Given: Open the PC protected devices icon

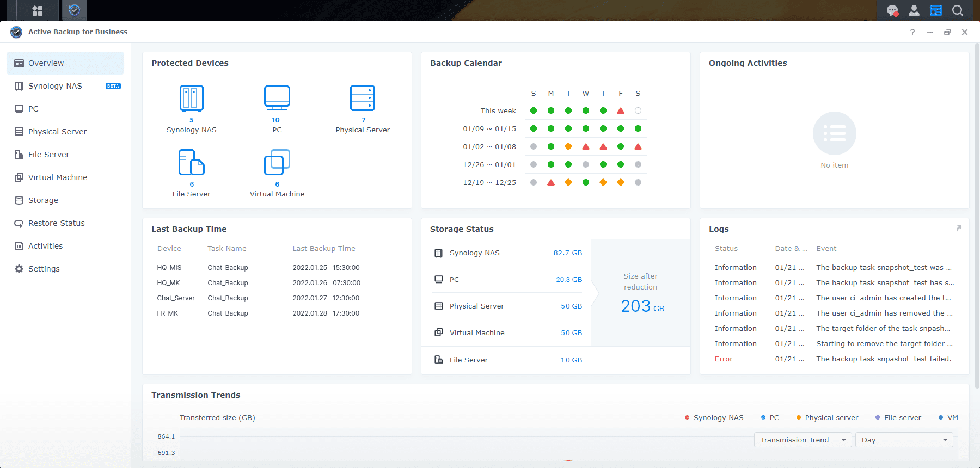Looking at the screenshot, I should coord(277,98).
